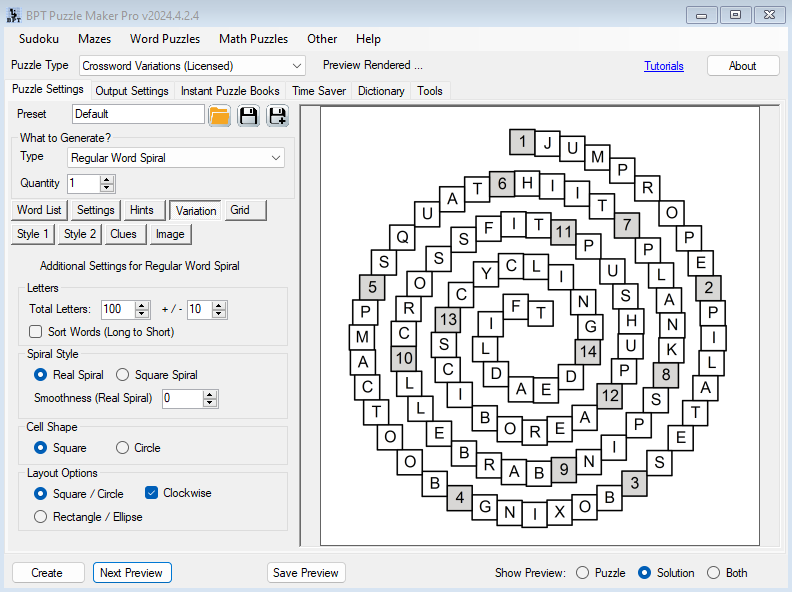Increase the Quantity stepper value
The height and width of the screenshot is (592, 792).
(x=108, y=179)
